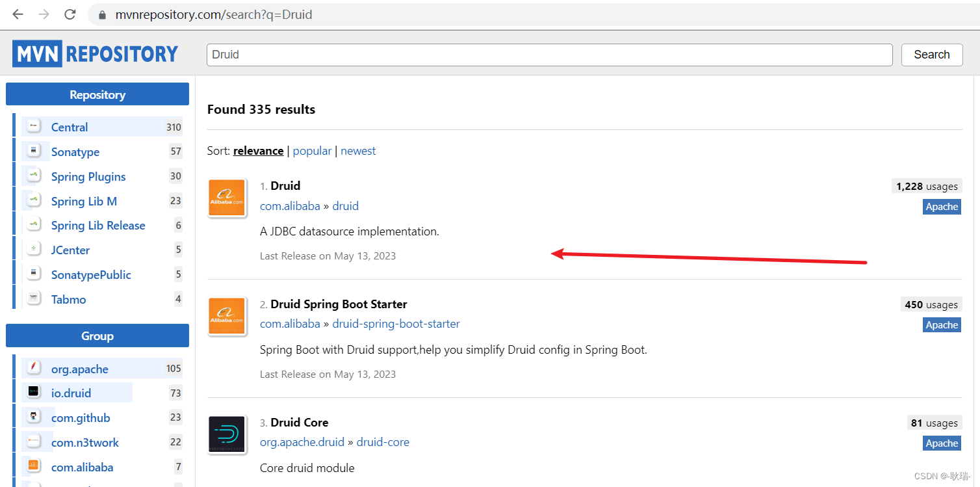Reload the page with refresh icon
The image size is (980, 487).
[x=70, y=14]
